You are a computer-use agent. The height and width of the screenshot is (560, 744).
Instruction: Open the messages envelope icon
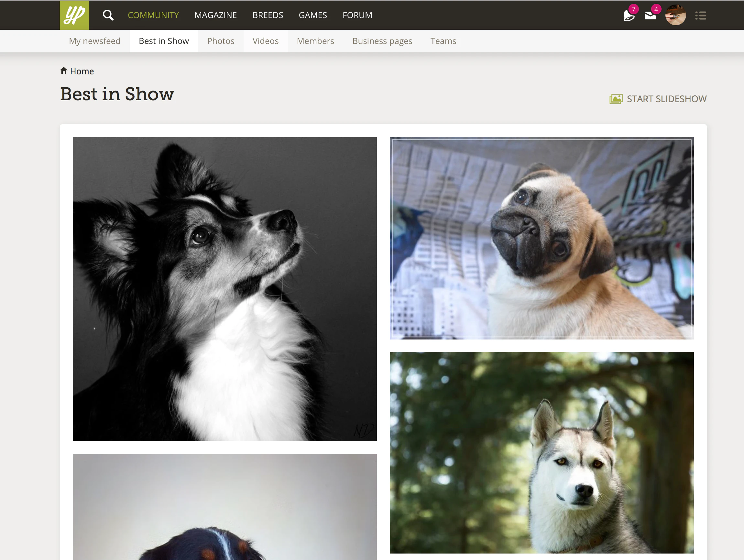click(650, 16)
